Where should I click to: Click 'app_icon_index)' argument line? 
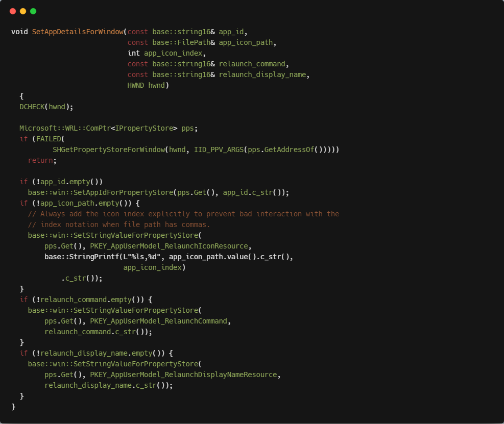[155, 267]
